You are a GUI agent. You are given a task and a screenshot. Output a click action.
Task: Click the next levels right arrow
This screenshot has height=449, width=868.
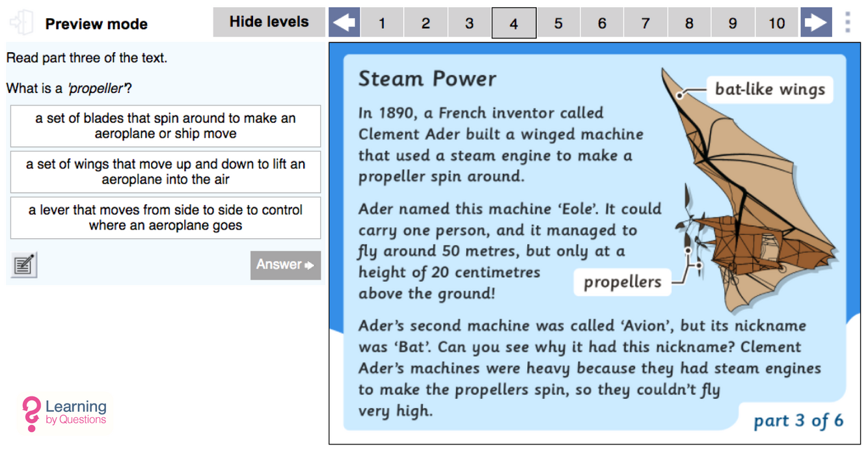tap(817, 23)
